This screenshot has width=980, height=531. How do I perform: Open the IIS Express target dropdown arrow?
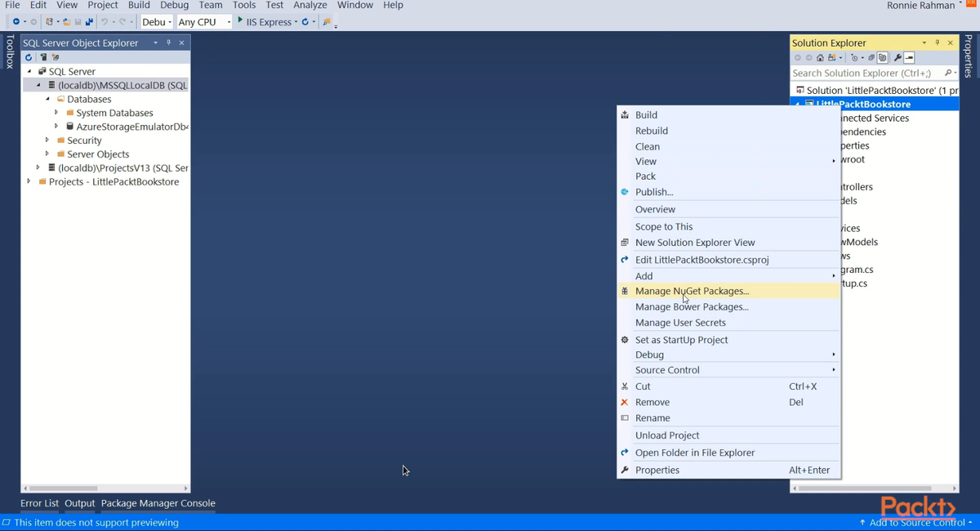(x=296, y=22)
